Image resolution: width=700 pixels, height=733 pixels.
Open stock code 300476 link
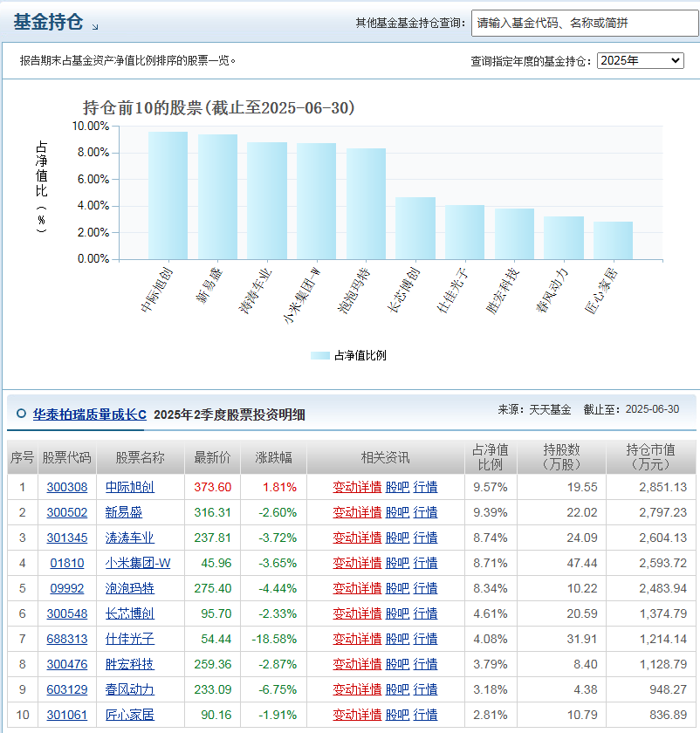pyautogui.click(x=67, y=664)
